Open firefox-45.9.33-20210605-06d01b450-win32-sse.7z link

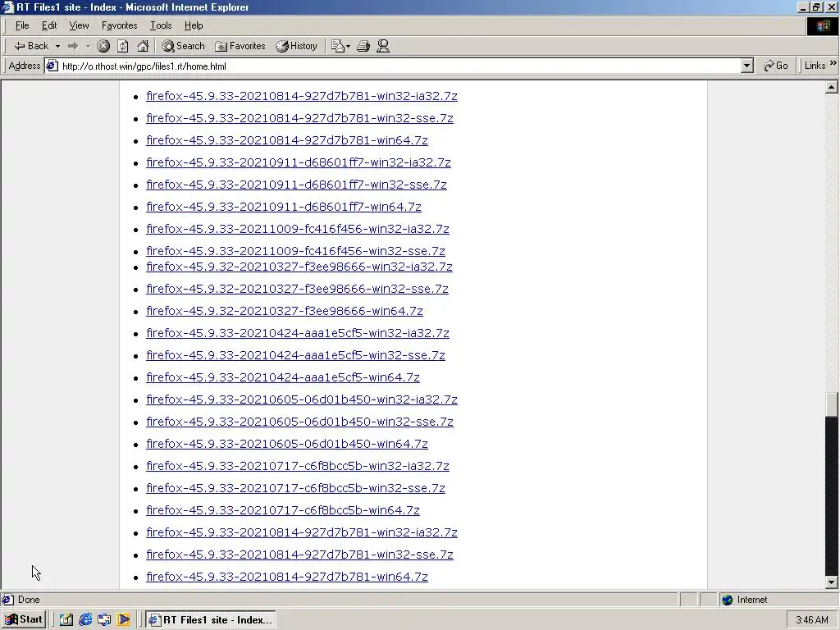tap(300, 422)
